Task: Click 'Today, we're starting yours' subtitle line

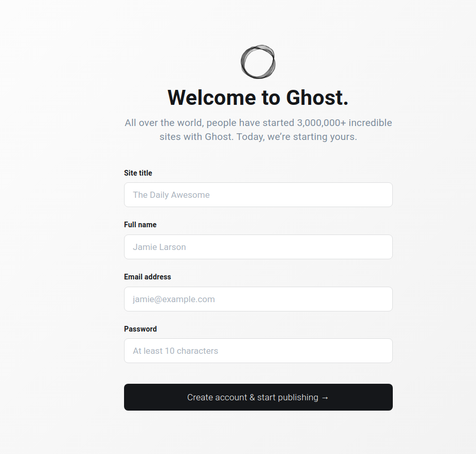Action: pyautogui.click(x=297, y=137)
